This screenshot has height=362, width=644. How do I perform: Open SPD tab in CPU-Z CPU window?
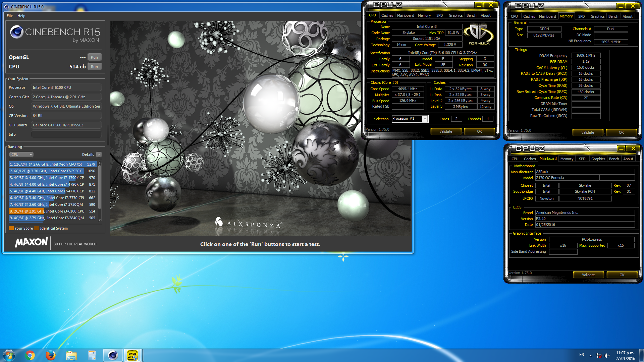coord(439,15)
